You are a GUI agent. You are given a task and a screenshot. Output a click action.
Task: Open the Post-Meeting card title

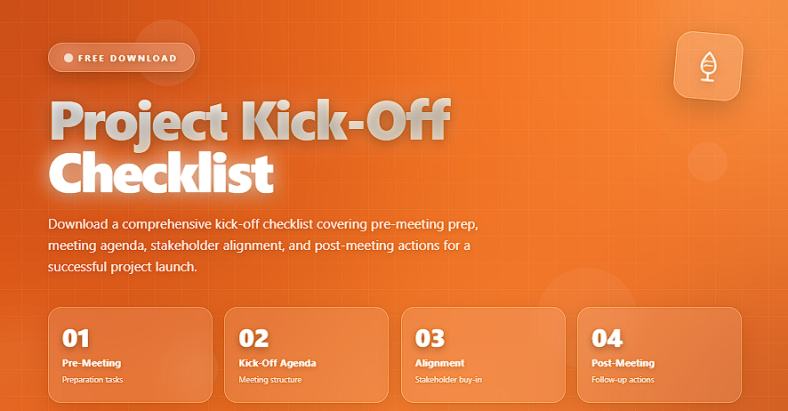coord(623,363)
